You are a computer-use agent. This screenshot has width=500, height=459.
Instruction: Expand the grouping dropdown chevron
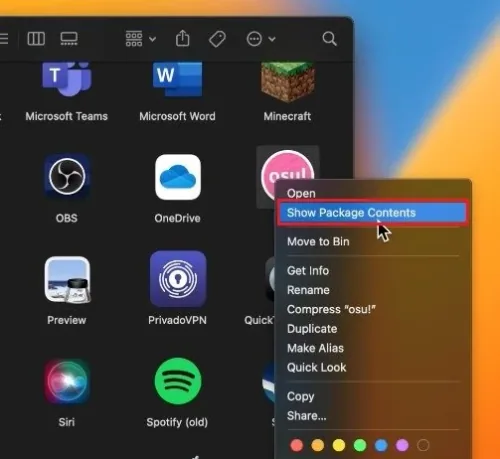pos(152,39)
